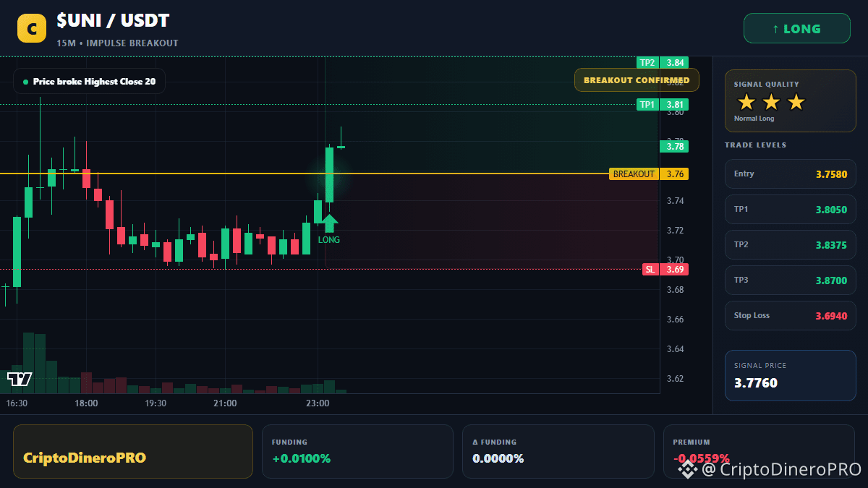Click the BREAKOUT 3.76 price tag
The height and width of the screenshot is (488, 868).
(649, 174)
